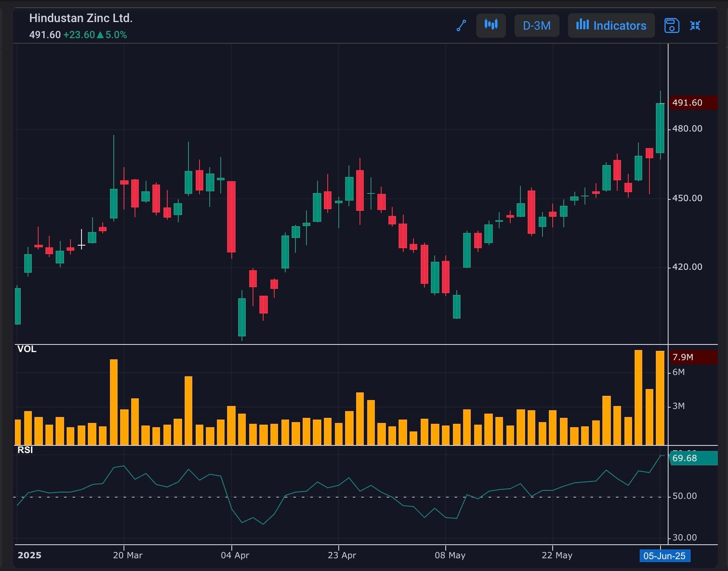Click the 5.0% percentage change
This screenshot has height=571, width=728.
[x=116, y=35]
